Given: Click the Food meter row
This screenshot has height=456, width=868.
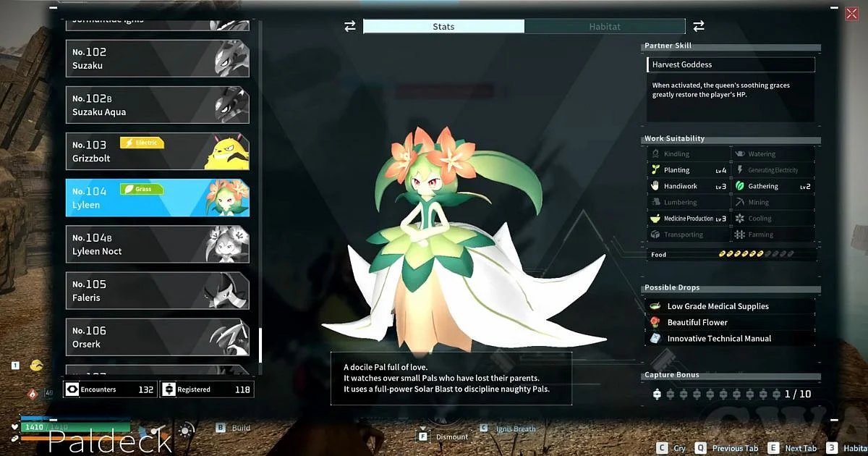Looking at the screenshot, I should 731,255.
